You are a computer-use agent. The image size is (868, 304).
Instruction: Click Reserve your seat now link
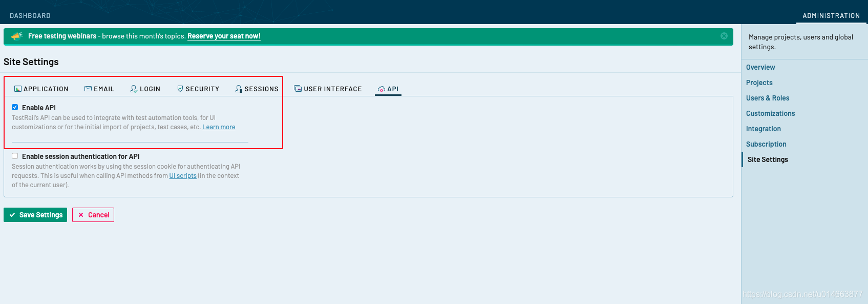224,36
